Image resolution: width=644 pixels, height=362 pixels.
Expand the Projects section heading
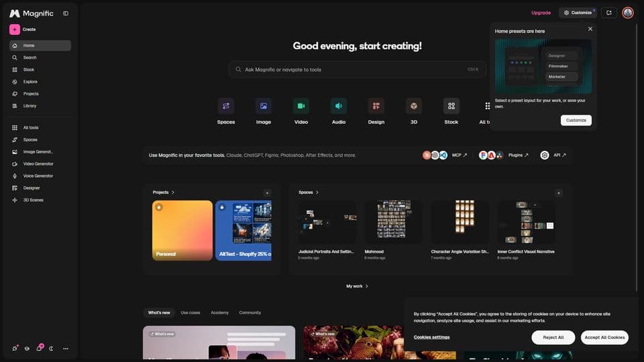(x=164, y=192)
